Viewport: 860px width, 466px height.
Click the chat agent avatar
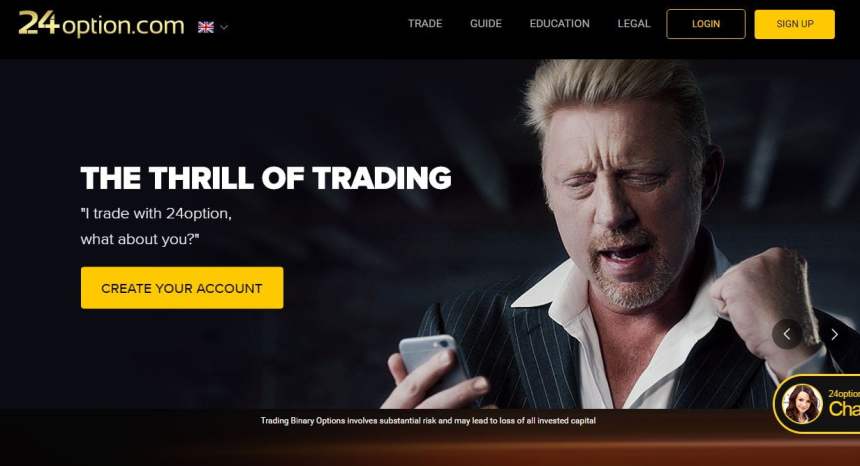[x=802, y=404]
